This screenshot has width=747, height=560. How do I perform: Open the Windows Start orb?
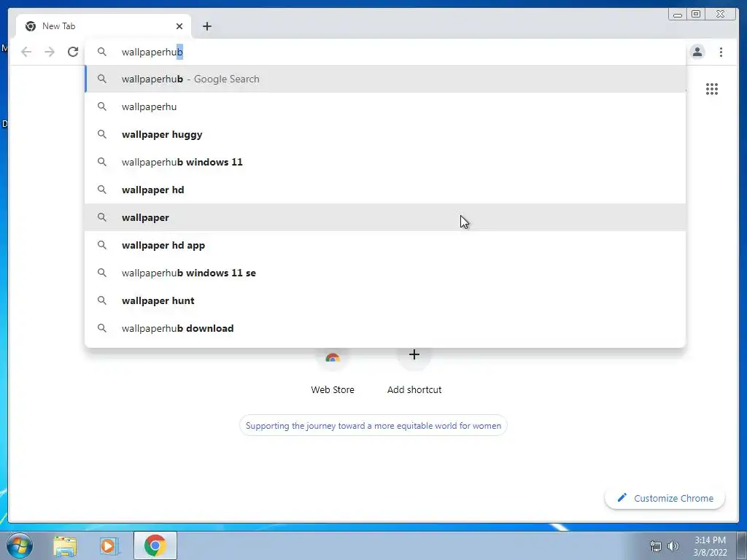20,545
